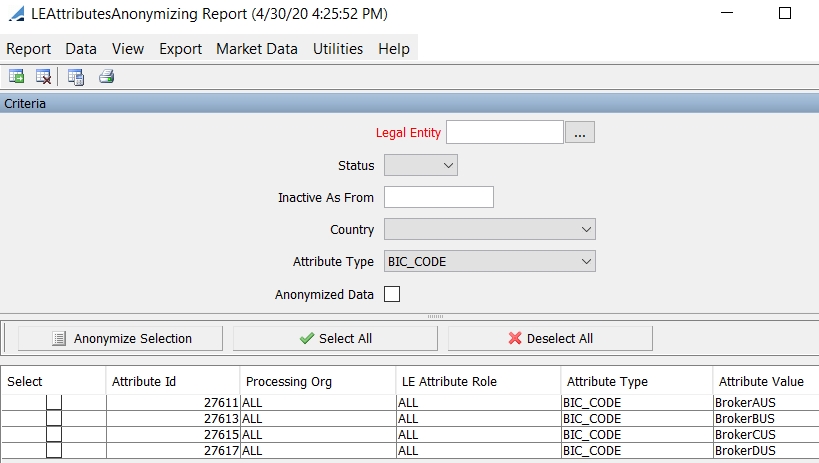Check the Select box for attribute 27615

(54, 434)
